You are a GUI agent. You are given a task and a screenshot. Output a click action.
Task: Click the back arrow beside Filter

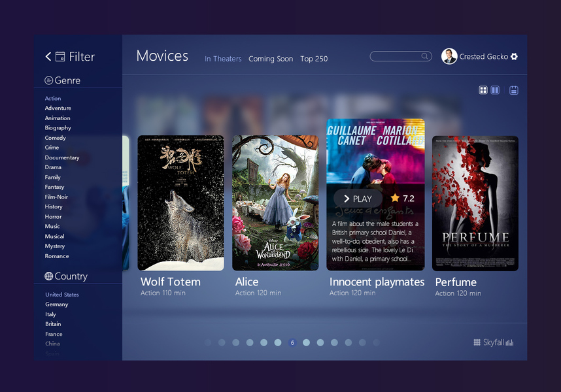point(48,56)
